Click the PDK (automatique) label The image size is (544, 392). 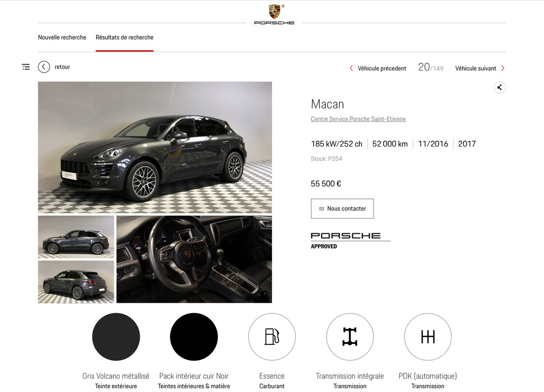428,376
